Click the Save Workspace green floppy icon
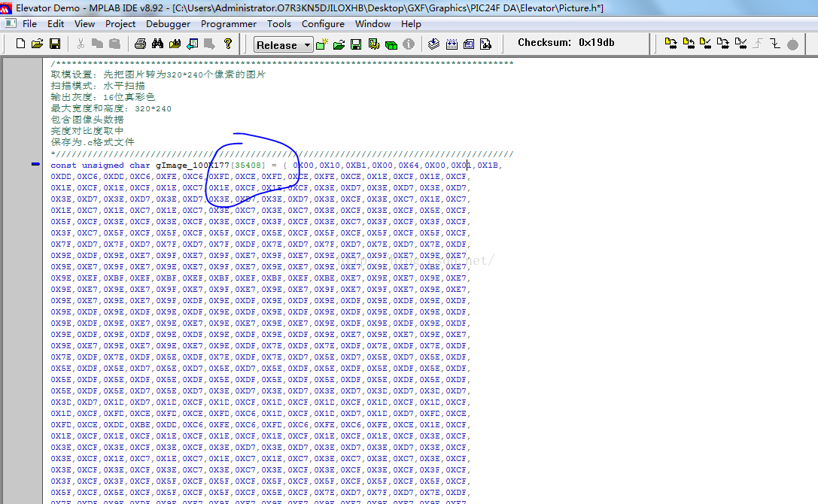The width and height of the screenshot is (818, 504). (356, 45)
